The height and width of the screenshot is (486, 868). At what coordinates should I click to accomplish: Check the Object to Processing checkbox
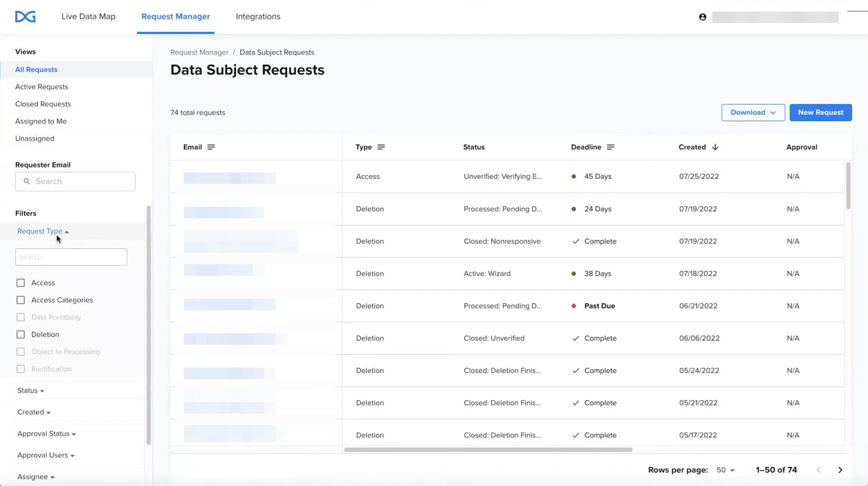(x=21, y=352)
